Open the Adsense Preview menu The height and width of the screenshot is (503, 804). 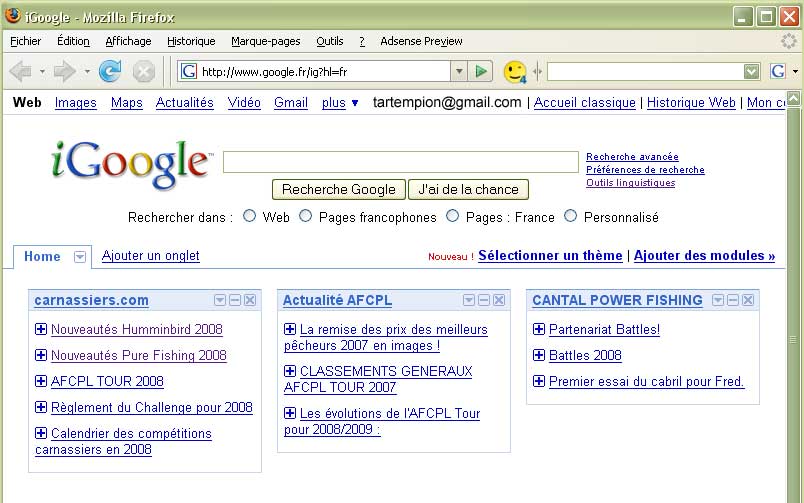[x=421, y=41]
